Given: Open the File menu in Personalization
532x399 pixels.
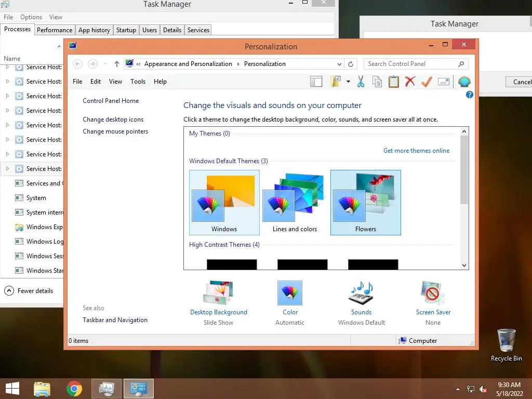Looking at the screenshot, I should point(77,82).
